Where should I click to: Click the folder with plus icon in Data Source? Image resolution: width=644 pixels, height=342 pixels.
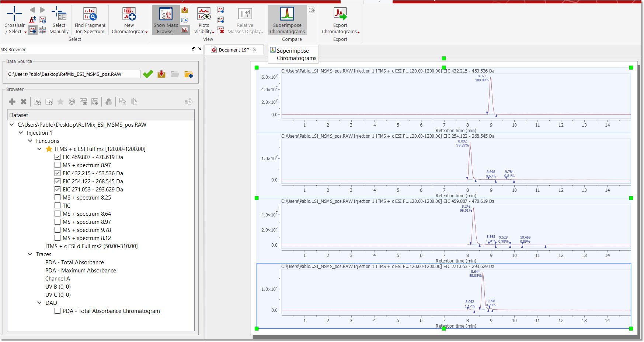point(189,74)
